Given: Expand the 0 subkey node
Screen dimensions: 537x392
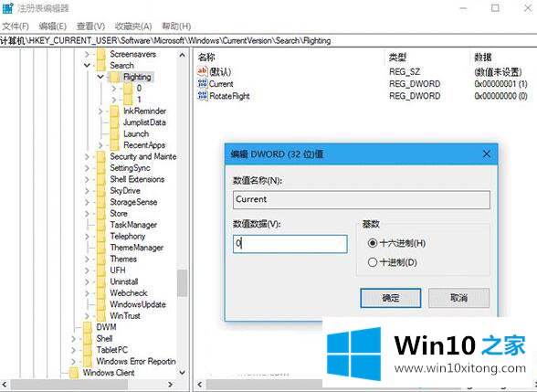Looking at the screenshot, I should tap(114, 89).
